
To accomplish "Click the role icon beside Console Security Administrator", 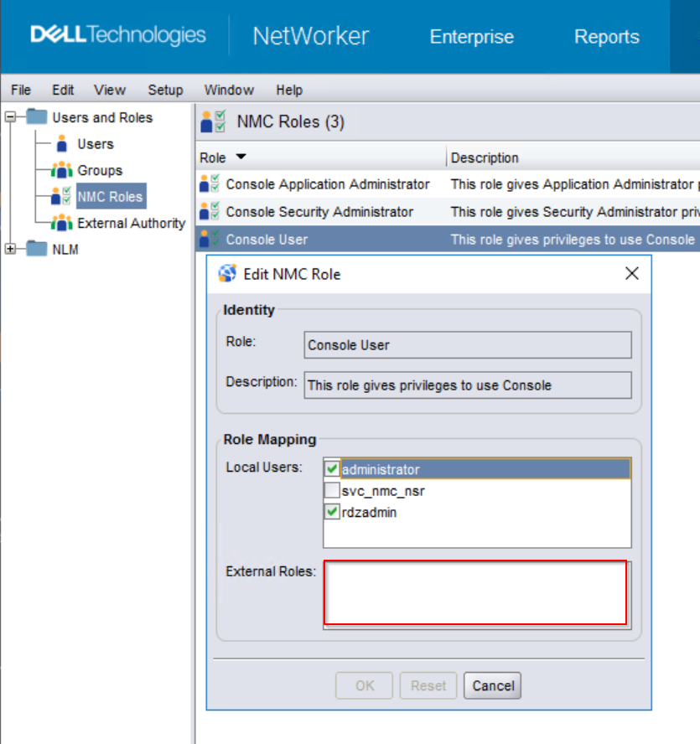I will pyautogui.click(x=207, y=211).
